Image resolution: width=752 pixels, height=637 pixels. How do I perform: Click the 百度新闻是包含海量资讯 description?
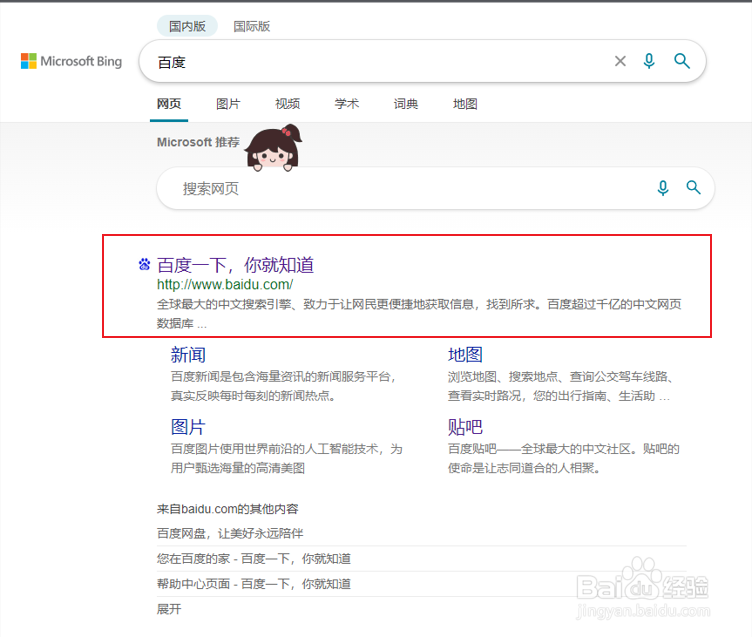click(x=283, y=386)
